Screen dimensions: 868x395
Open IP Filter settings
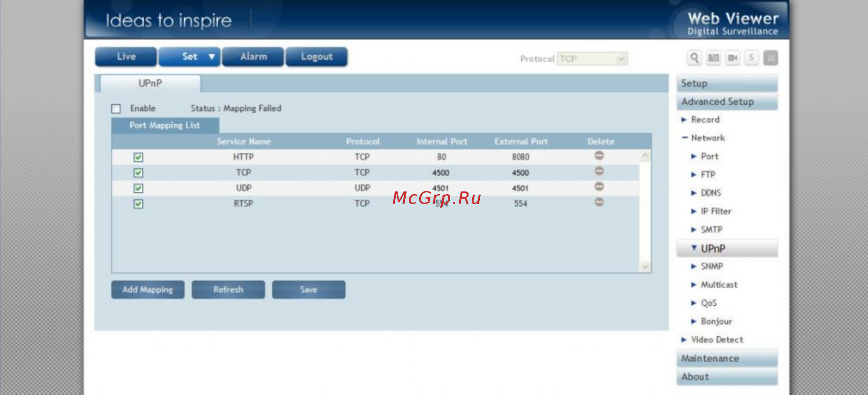711,212
